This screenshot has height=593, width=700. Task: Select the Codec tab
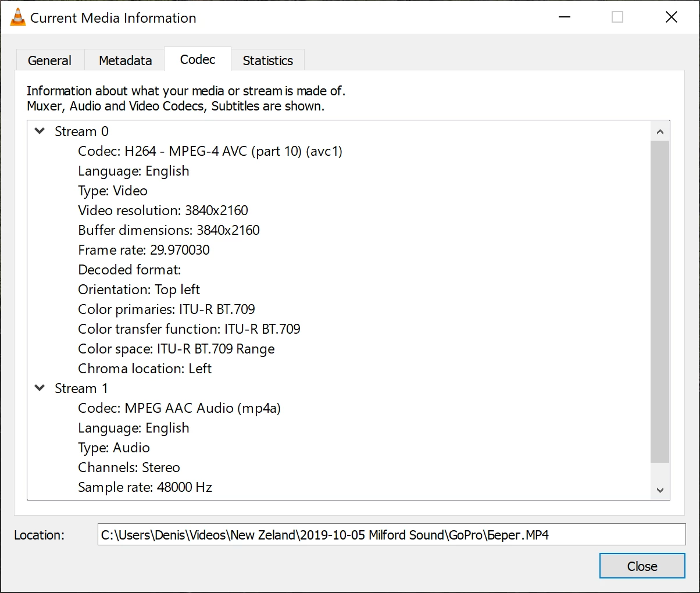click(198, 59)
